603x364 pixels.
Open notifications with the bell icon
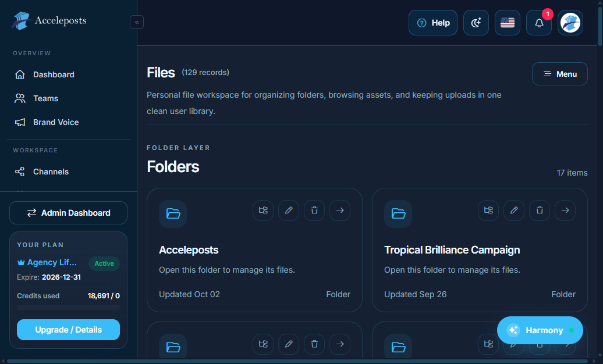(539, 23)
